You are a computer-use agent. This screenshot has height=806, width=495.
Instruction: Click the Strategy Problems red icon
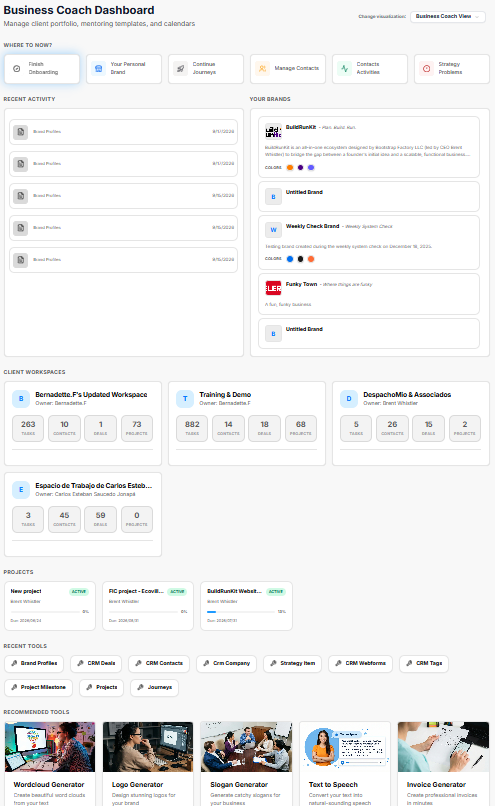click(x=426, y=68)
